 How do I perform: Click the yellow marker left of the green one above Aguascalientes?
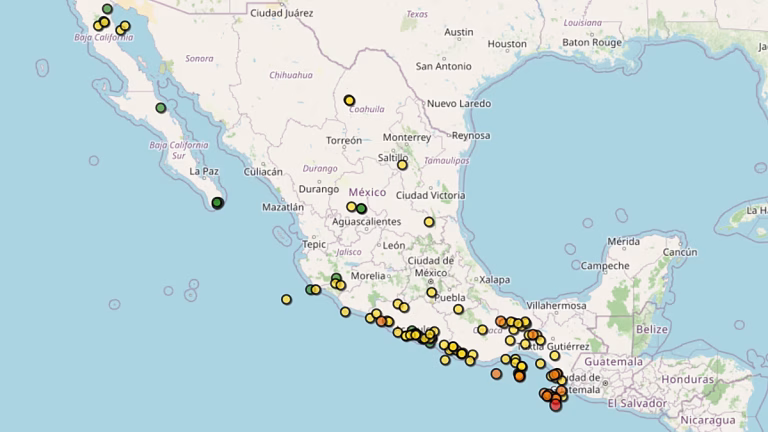(351, 207)
